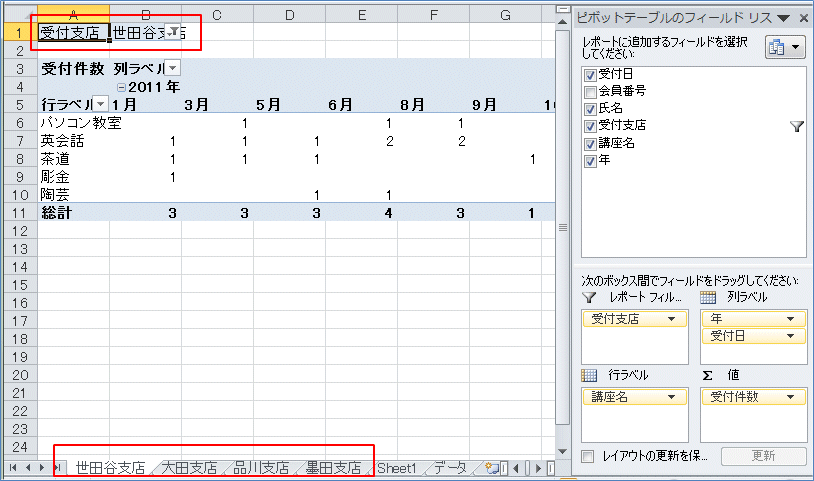The height and width of the screenshot is (481, 814).
Task: Open the 受付支店 report filter dropdown in cell B1
Action: point(173,31)
